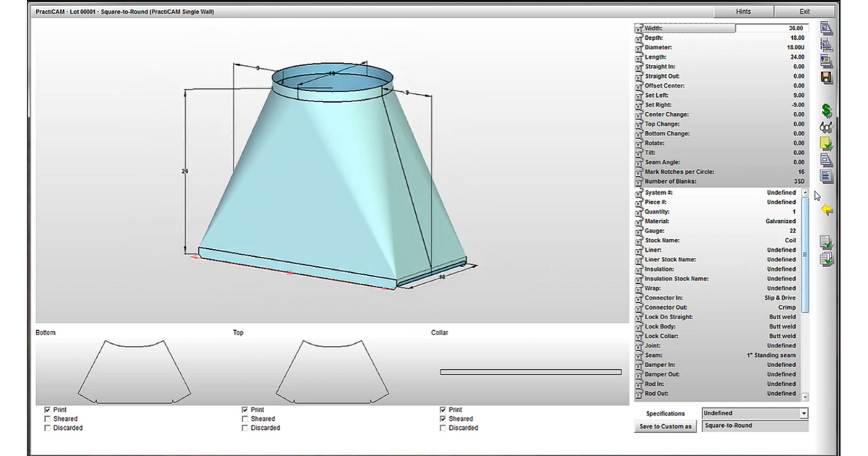Click the Width value field 36.00
The height and width of the screenshot is (456, 868).
(771, 28)
